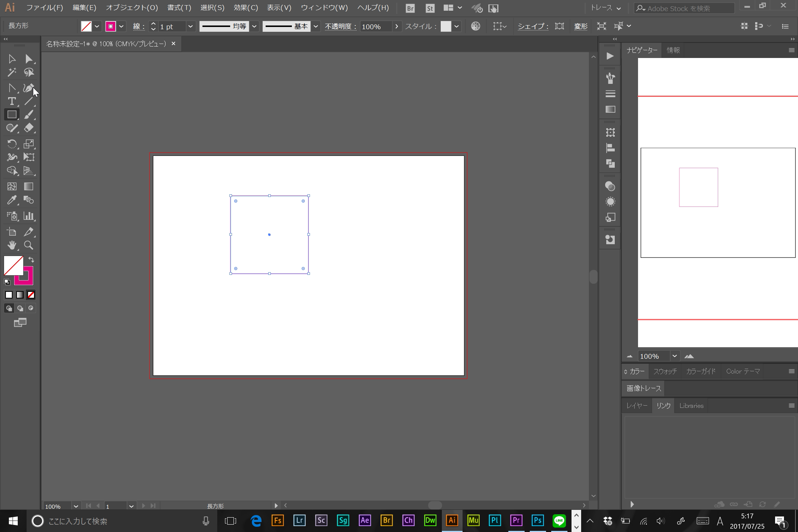
Task: Expand the document zoom level dropdown
Action: click(x=75, y=505)
